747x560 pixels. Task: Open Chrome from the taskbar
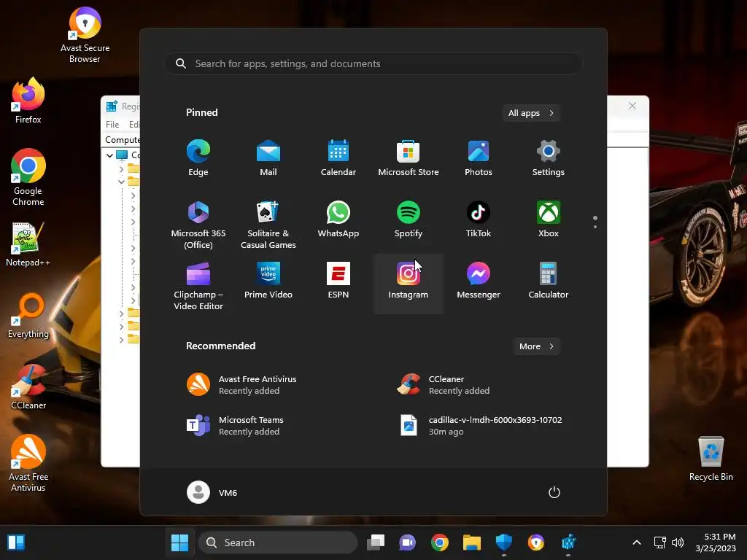click(440, 542)
